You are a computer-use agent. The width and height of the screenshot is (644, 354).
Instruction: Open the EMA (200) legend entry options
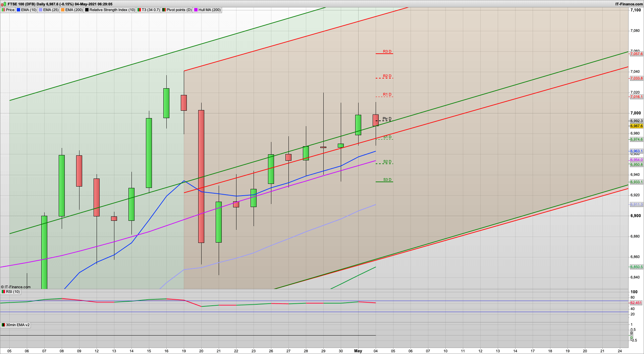click(x=74, y=10)
